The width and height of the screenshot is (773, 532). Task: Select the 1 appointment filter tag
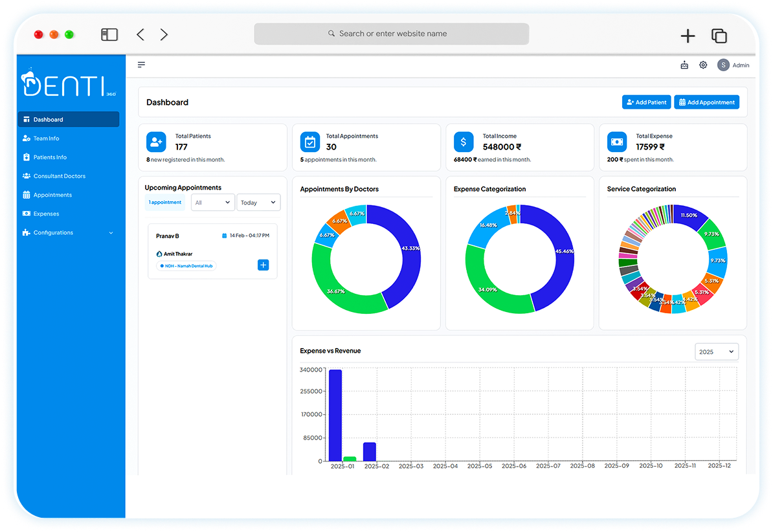165,202
